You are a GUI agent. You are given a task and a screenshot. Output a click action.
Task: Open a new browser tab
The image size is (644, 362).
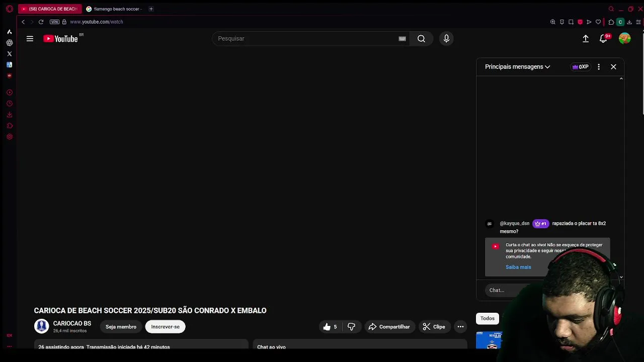151,9
